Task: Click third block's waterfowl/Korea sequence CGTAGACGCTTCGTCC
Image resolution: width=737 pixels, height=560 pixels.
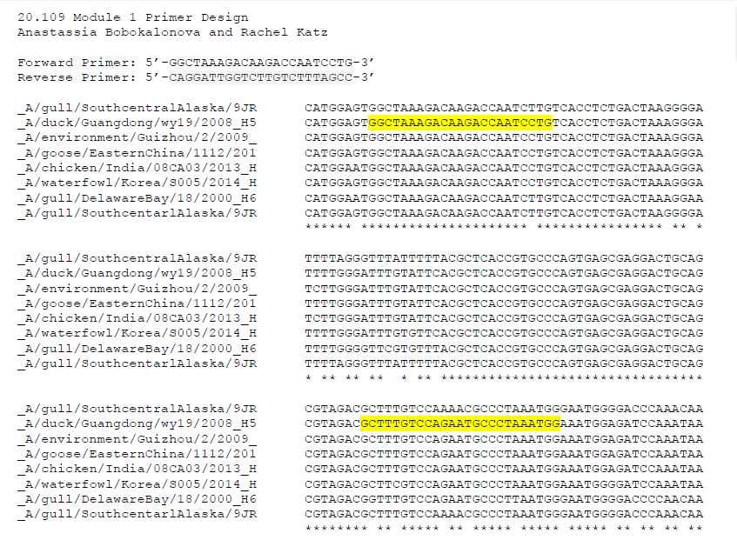Action: pos(504,484)
